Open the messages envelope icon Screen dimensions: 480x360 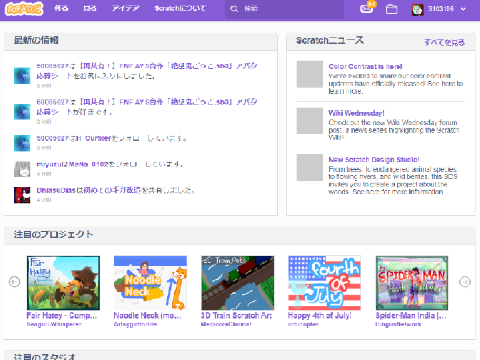(366, 9)
